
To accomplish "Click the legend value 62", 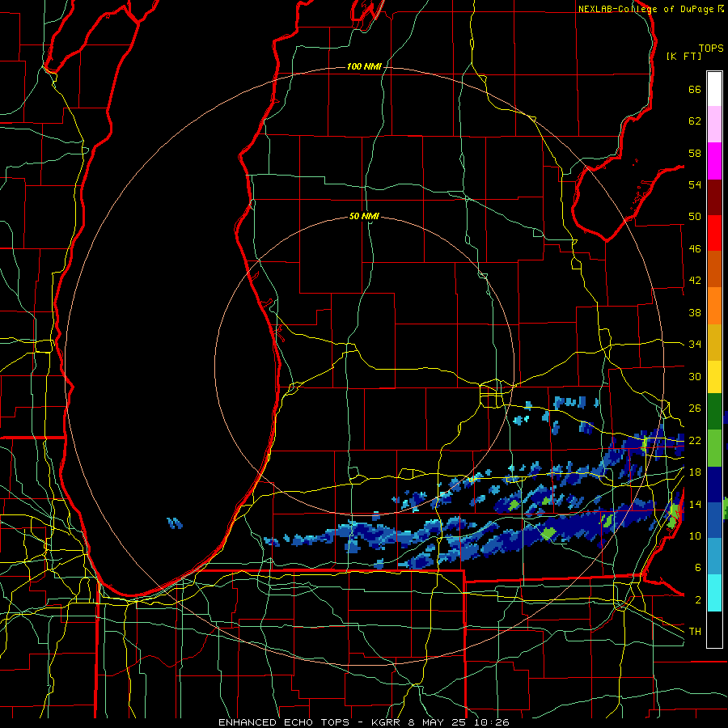I will (695, 121).
